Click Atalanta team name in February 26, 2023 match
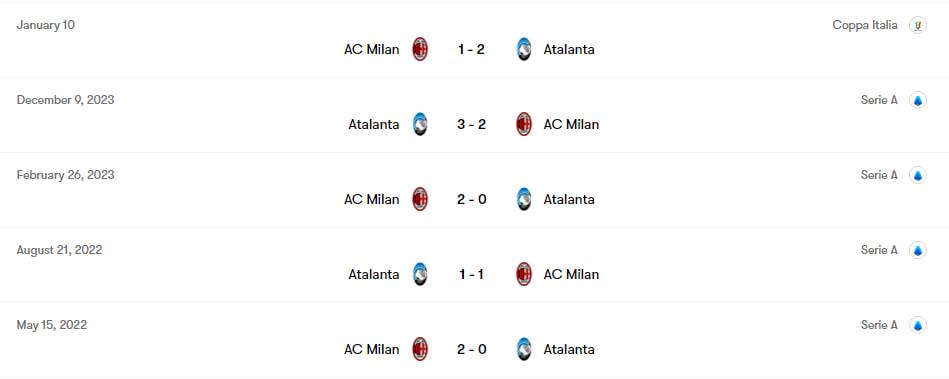The height and width of the screenshot is (379, 949). point(569,199)
